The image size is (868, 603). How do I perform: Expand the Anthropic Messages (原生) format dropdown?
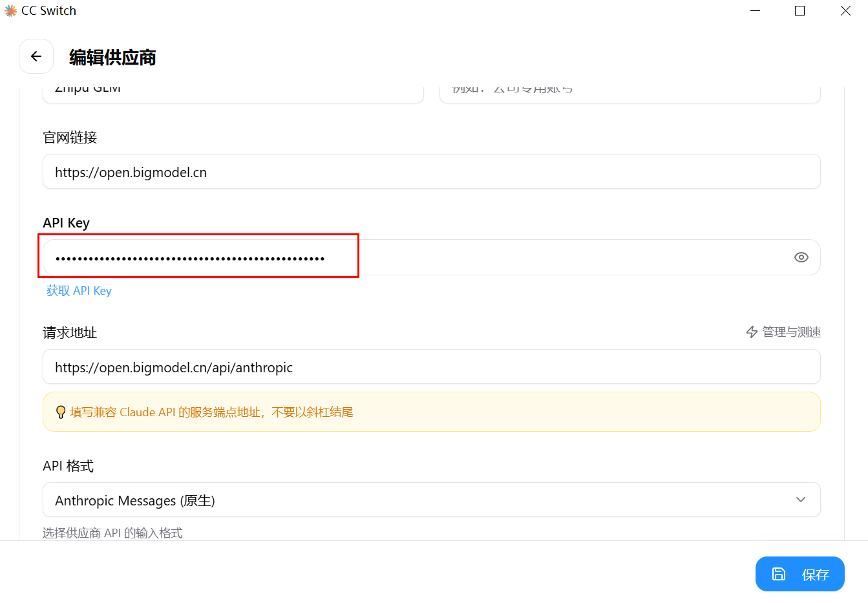432,500
